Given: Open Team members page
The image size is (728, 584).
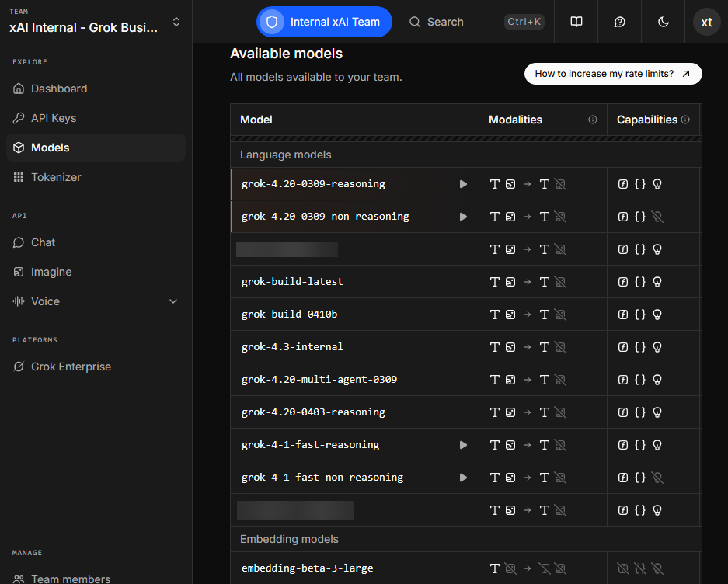Looking at the screenshot, I should click(96, 579).
